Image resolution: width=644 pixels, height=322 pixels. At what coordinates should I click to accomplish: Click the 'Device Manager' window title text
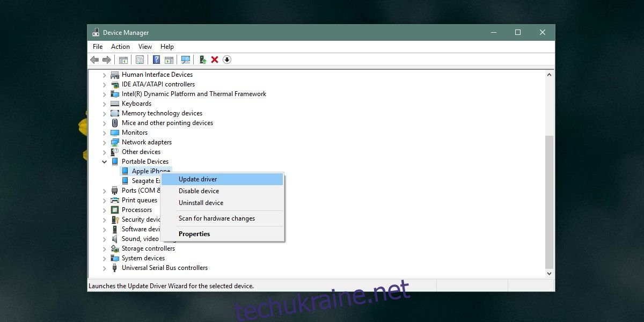(126, 33)
